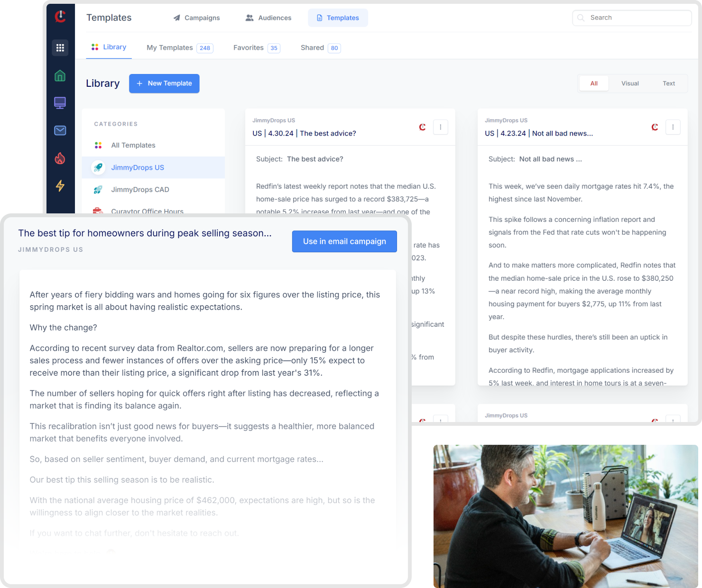Click the 'Our best tip this selling season' line
This screenshot has height=588, width=702.
(122, 480)
